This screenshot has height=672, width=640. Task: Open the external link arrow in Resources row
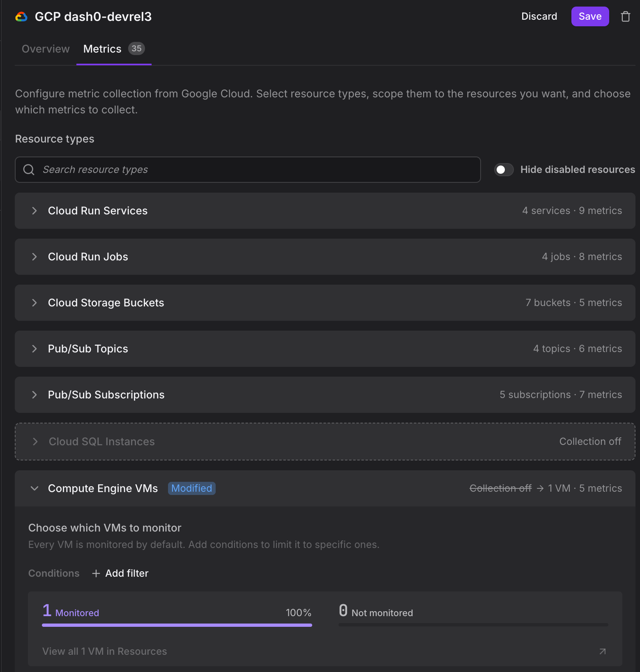[x=602, y=651]
